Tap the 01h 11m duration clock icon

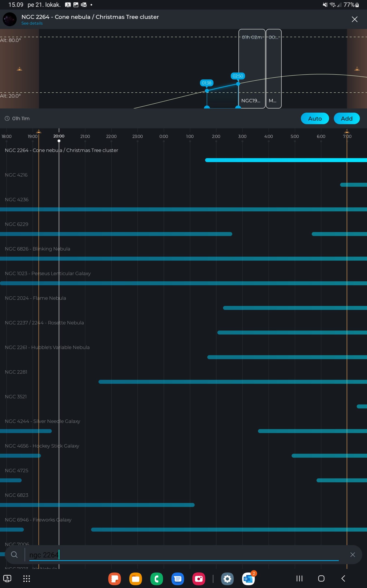coord(7,119)
